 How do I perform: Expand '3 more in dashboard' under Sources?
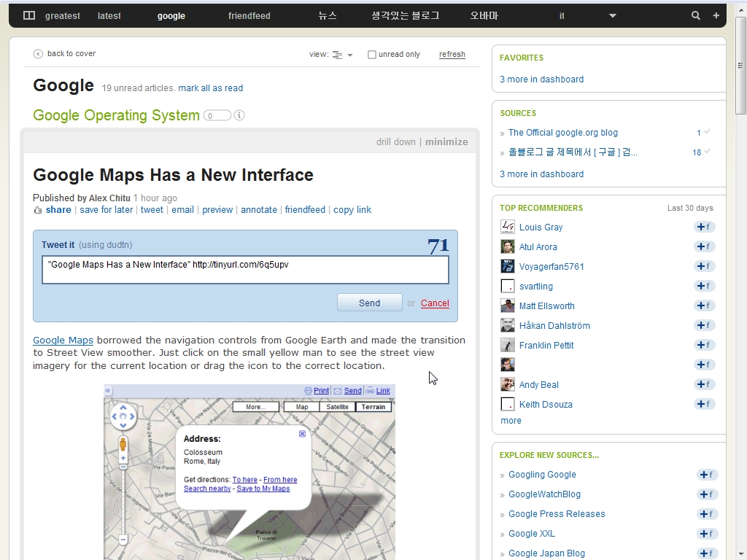pos(542,174)
